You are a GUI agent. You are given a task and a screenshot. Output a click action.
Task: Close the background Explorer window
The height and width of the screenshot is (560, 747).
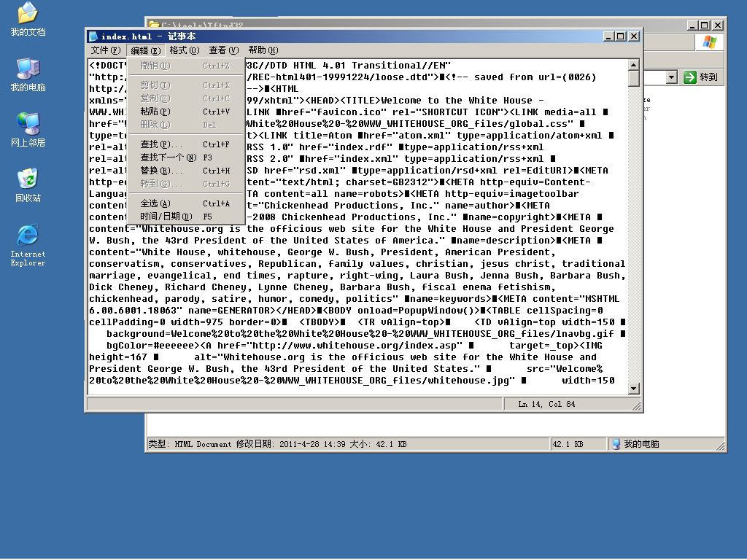pos(718,26)
